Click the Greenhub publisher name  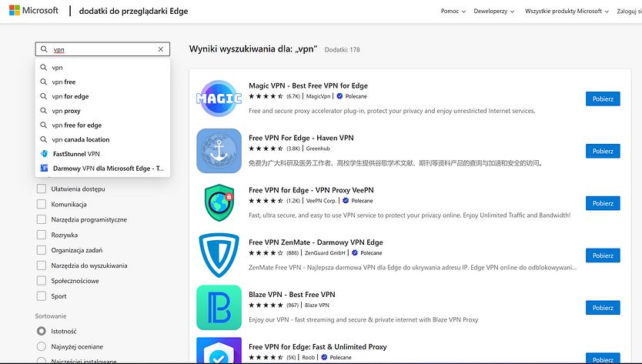click(x=318, y=149)
